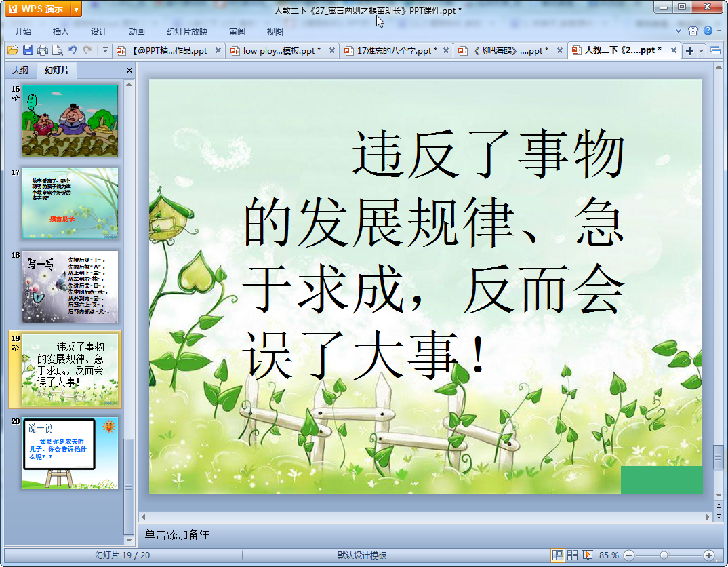Close the slide thumbnail pane

pos(129,70)
